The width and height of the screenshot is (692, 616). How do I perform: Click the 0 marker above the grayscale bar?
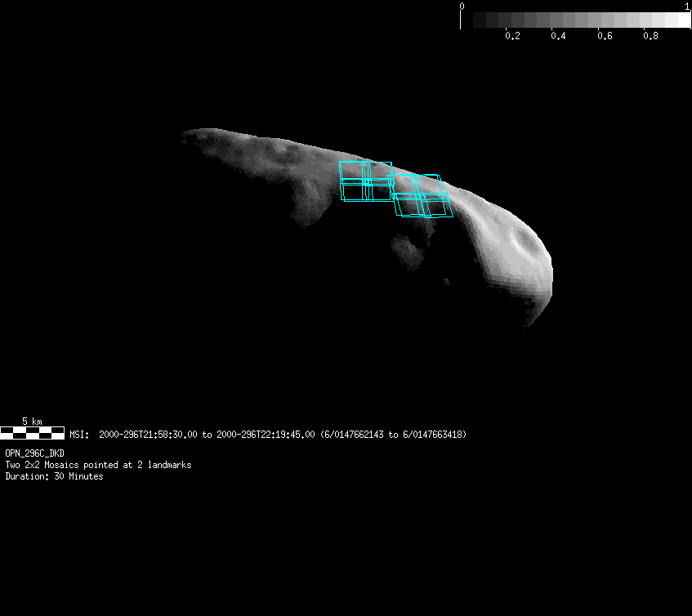[x=462, y=7]
